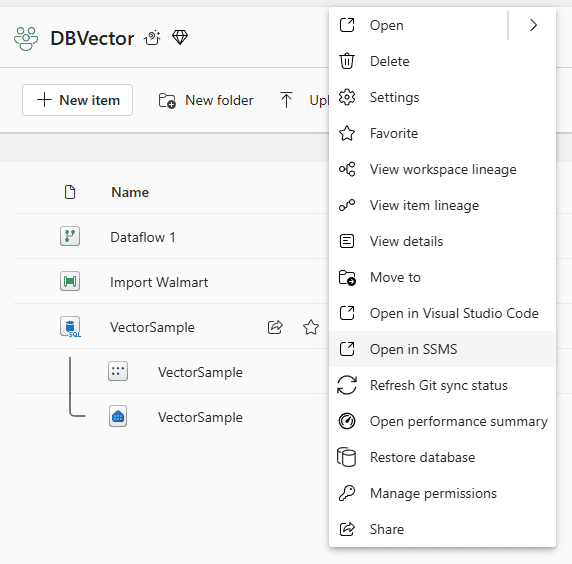Select View item lineage
572x564 pixels.
tap(442, 205)
